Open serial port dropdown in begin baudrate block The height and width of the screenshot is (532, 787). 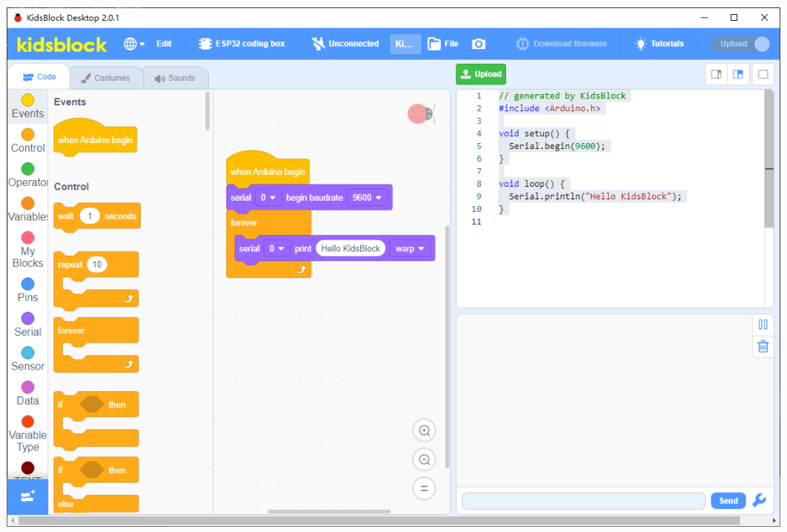coord(268,198)
